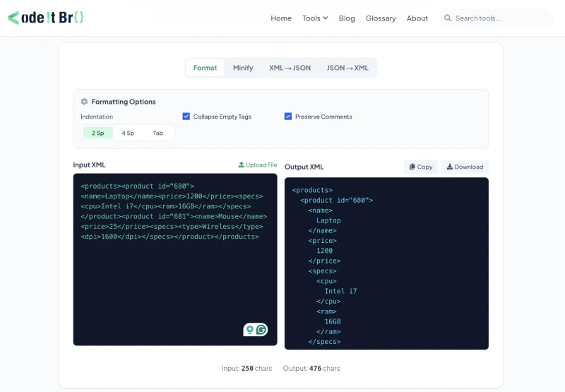Image resolution: width=565 pixels, height=392 pixels.
Task: Toggle Collapse Empty Tags checkbox
Action: point(186,117)
